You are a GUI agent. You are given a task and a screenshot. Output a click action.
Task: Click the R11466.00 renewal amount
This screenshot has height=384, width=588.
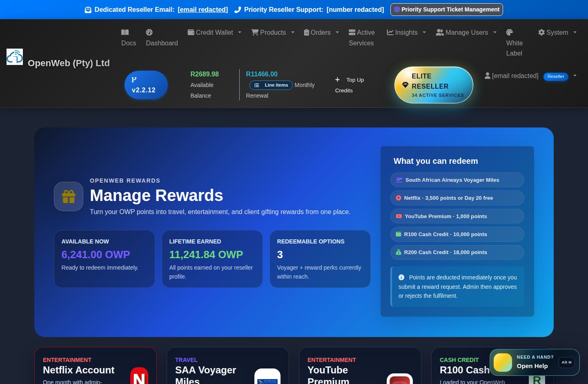(262, 74)
